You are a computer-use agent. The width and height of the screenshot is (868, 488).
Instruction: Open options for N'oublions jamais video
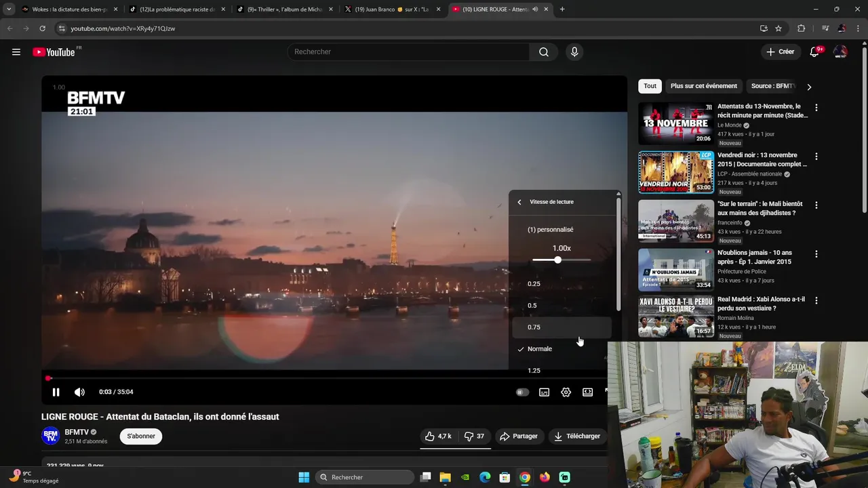pyautogui.click(x=816, y=254)
